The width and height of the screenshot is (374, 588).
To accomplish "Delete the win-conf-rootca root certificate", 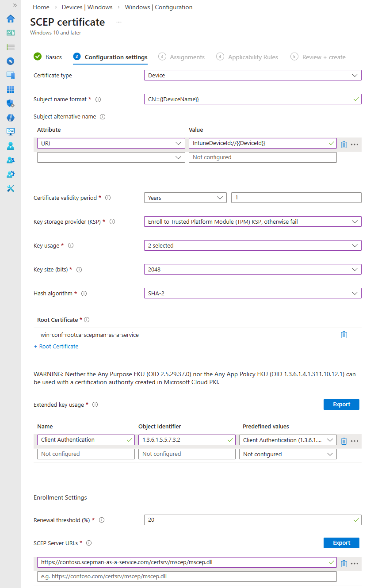I will click(344, 335).
